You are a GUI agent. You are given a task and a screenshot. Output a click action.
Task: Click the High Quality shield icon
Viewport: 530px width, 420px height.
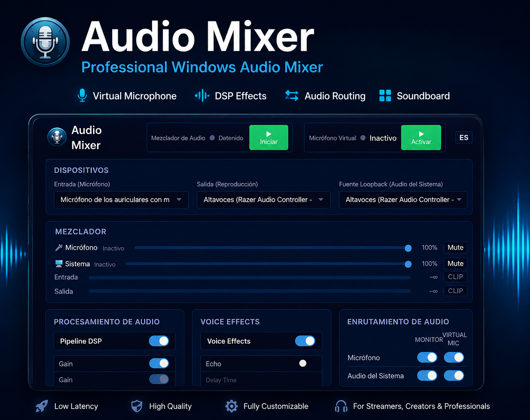click(x=137, y=406)
